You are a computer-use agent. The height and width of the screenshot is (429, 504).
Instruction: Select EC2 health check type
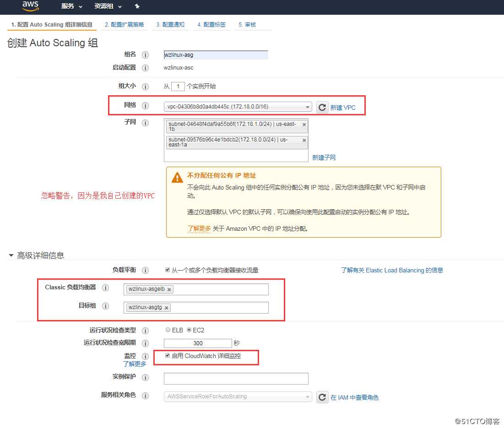click(x=189, y=330)
